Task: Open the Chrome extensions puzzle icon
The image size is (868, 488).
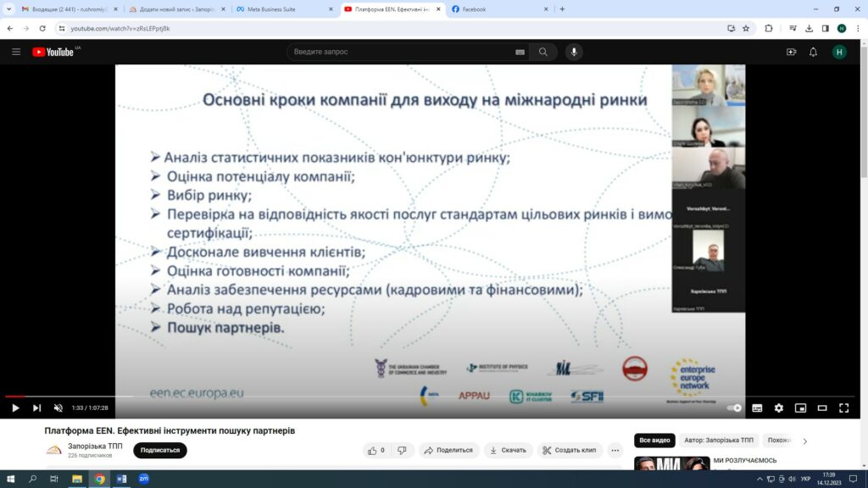Action: [768, 28]
